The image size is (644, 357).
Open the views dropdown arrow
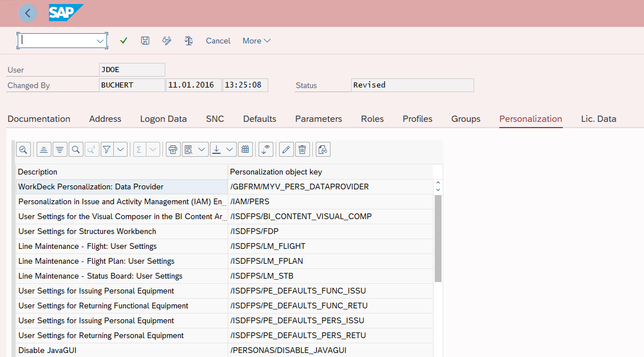click(202, 149)
